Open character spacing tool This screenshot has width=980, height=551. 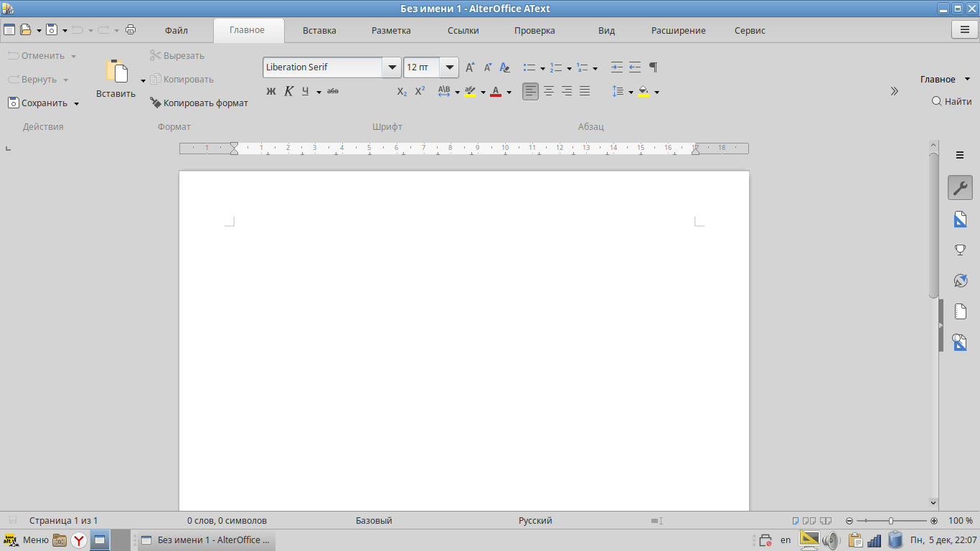pos(444,91)
